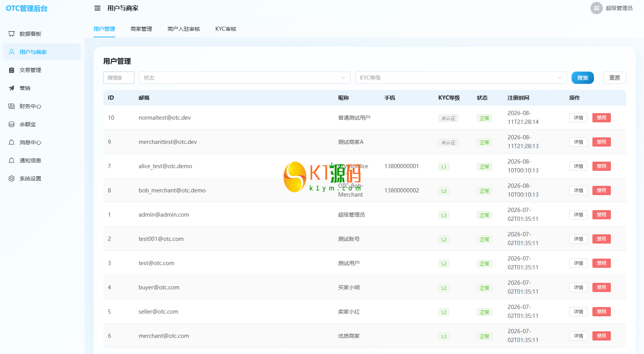Click the 通知信息 bell icon
The width and height of the screenshot is (644, 354).
12,160
